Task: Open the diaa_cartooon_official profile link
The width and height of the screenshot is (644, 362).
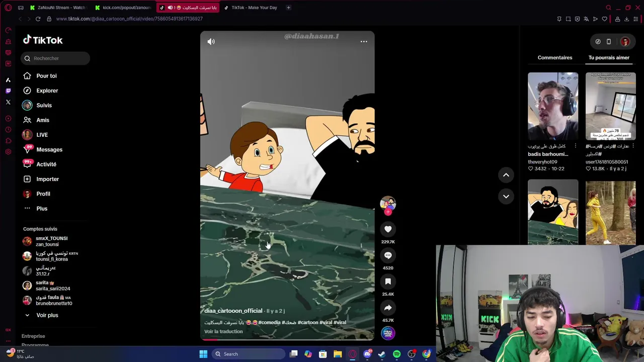Action: coord(233,311)
